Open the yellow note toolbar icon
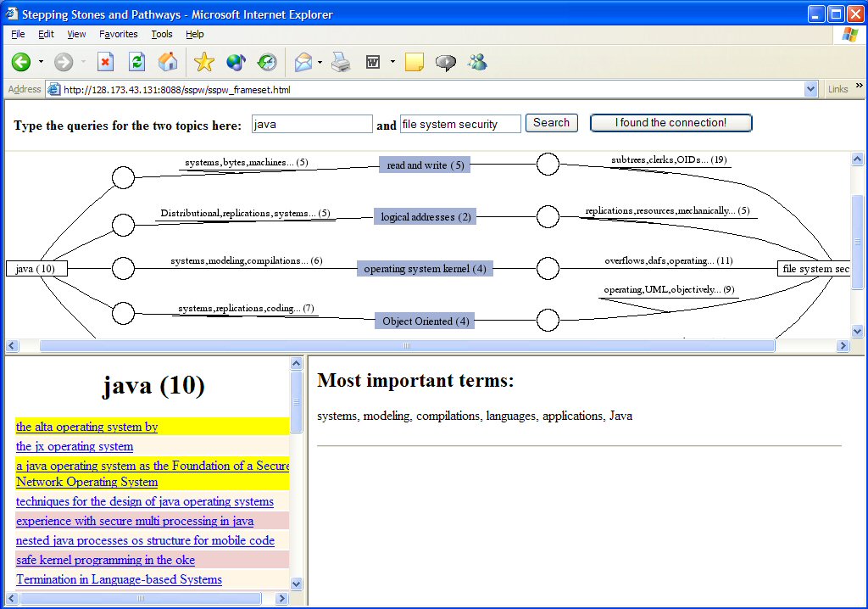The image size is (868, 609). coord(414,62)
